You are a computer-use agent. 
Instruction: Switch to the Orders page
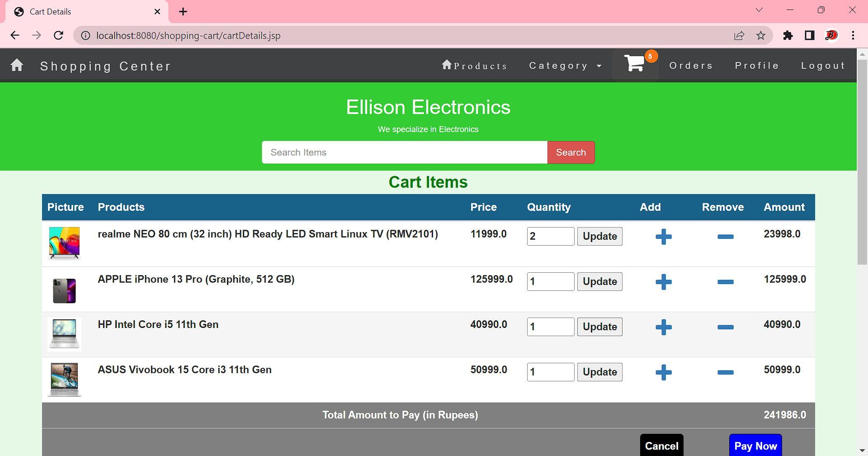691,65
